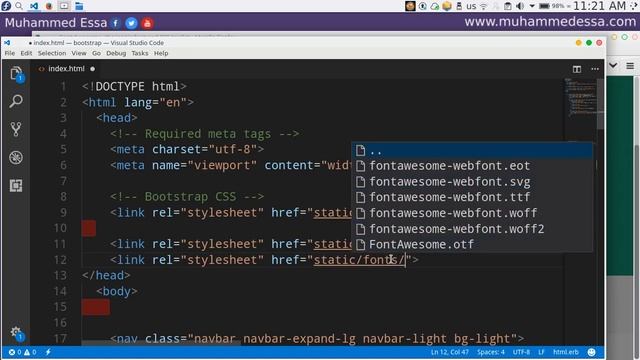Open the clipboard tray icon
This screenshot has height=360, width=640.
(508, 6)
